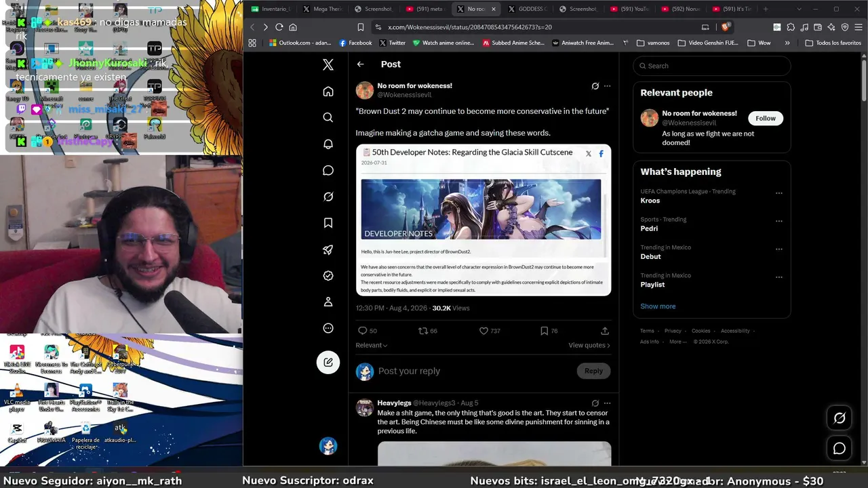
Task: Open more options on Heavylegs reply
Action: tap(607, 403)
